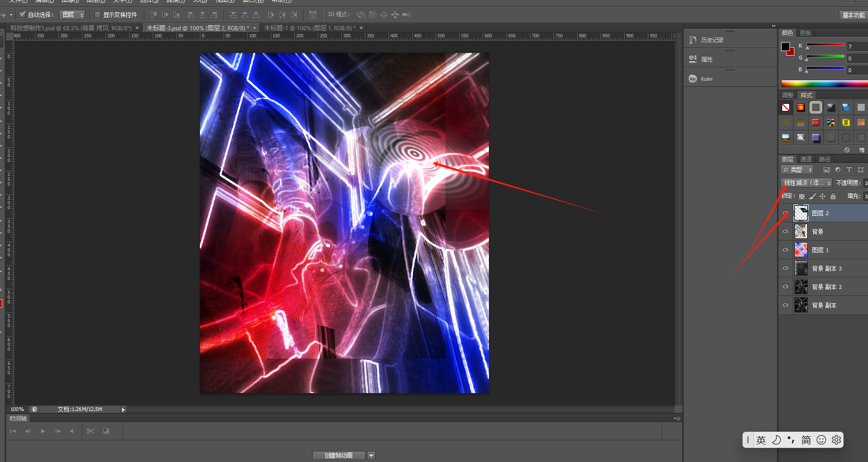Viewport: 868px width, 462px height.
Task: Hide the 背景 副本 3 layer
Action: pos(785,268)
